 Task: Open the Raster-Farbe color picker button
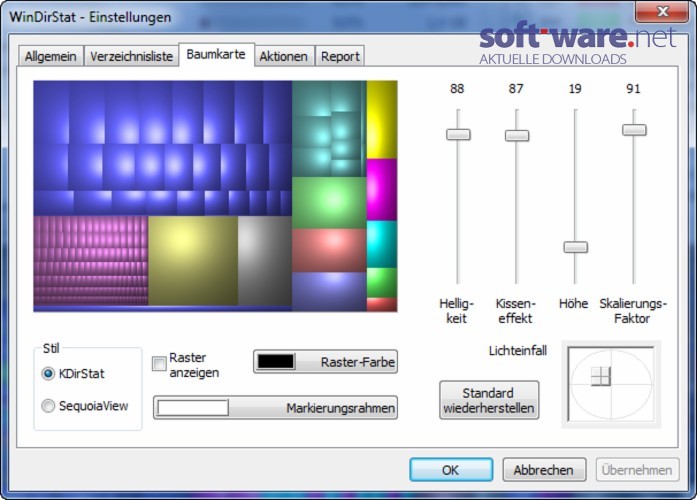click(325, 362)
